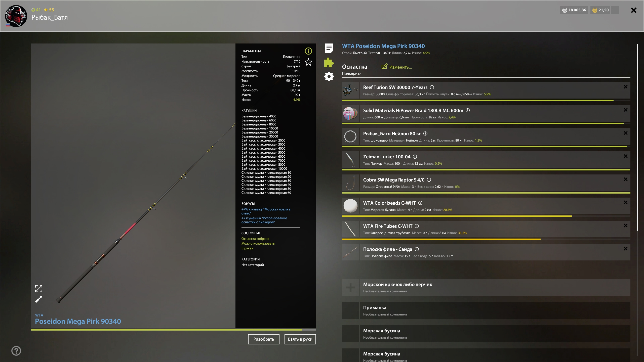
Task: Click the pencil rename icon below the expand arrows
Action: click(x=39, y=299)
